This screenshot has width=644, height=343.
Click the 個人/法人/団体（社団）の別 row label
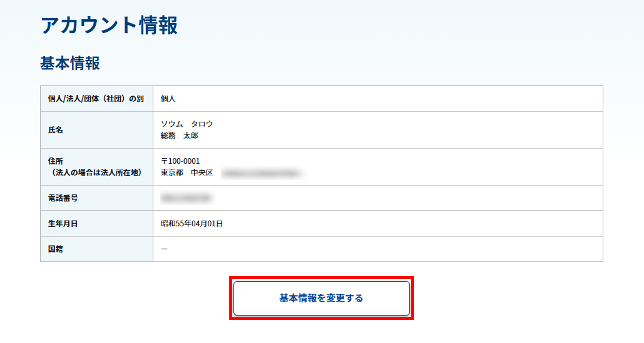tap(96, 99)
